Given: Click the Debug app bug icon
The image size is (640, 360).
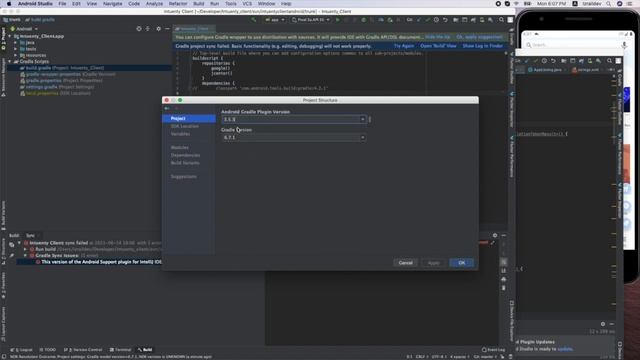Looking at the screenshot, I should [x=363, y=20].
